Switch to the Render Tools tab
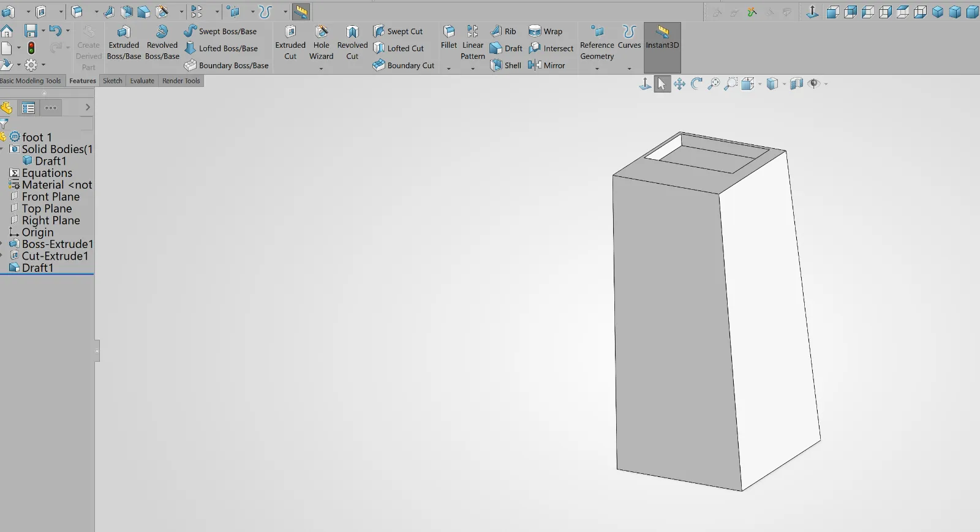Screen dimensions: 980x532 pos(181,81)
